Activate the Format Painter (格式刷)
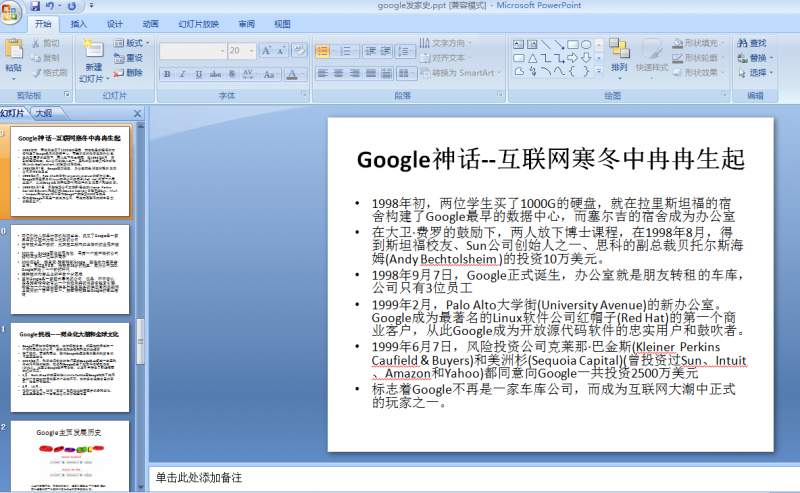The width and height of the screenshot is (800, 493). 50,72
